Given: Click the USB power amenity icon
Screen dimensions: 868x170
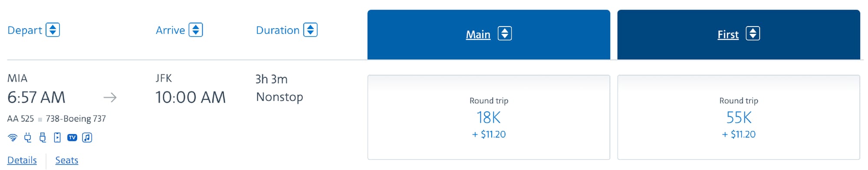Looking at the screenshot, I should 43,138.
